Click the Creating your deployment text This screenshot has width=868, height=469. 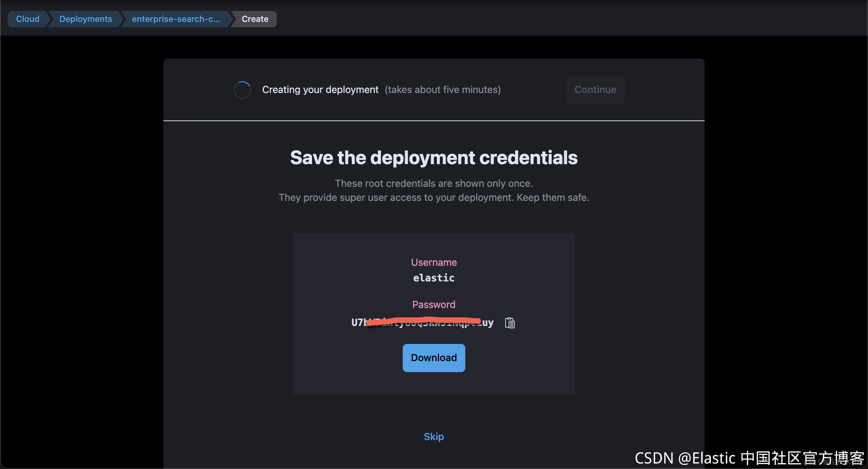[x=320, y=90]
